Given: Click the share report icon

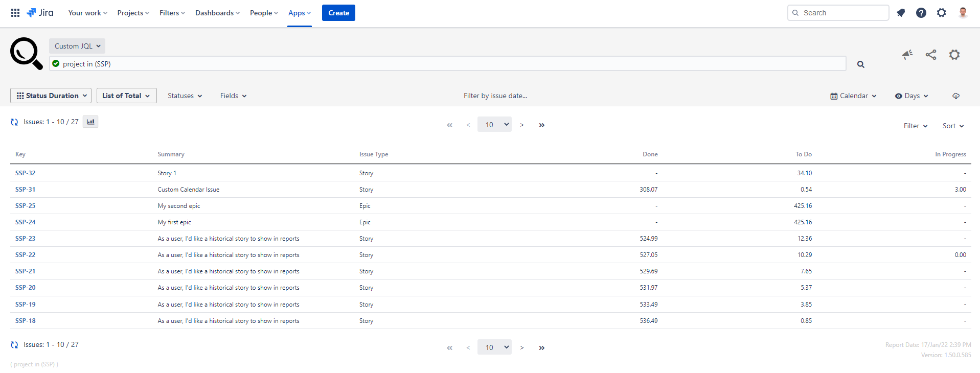Looking at the screenshot, I should [931, 55].
